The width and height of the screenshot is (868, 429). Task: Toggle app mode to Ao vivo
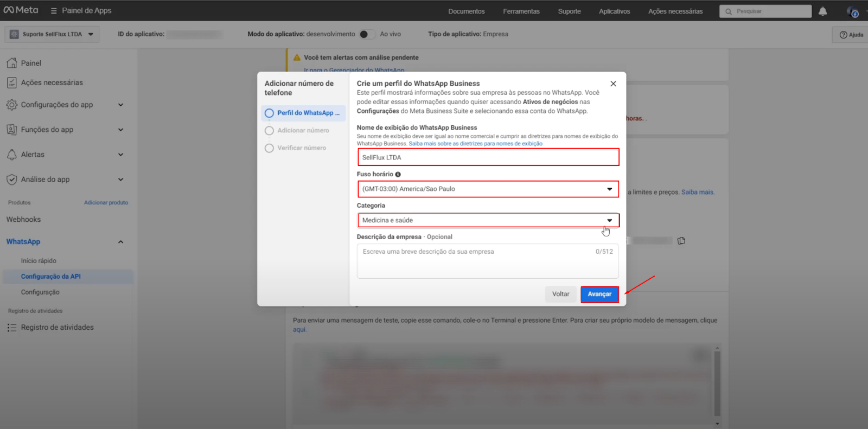click(x=367, y=34)
